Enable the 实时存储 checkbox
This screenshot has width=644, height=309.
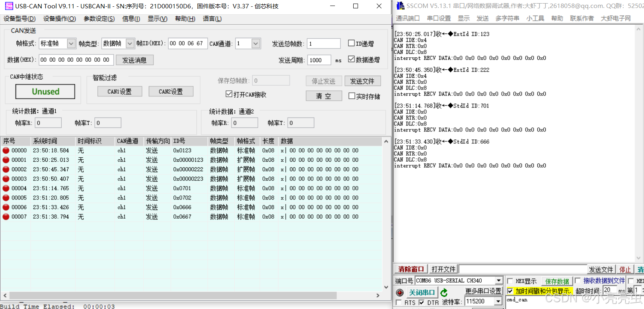[x=352, y=96]
